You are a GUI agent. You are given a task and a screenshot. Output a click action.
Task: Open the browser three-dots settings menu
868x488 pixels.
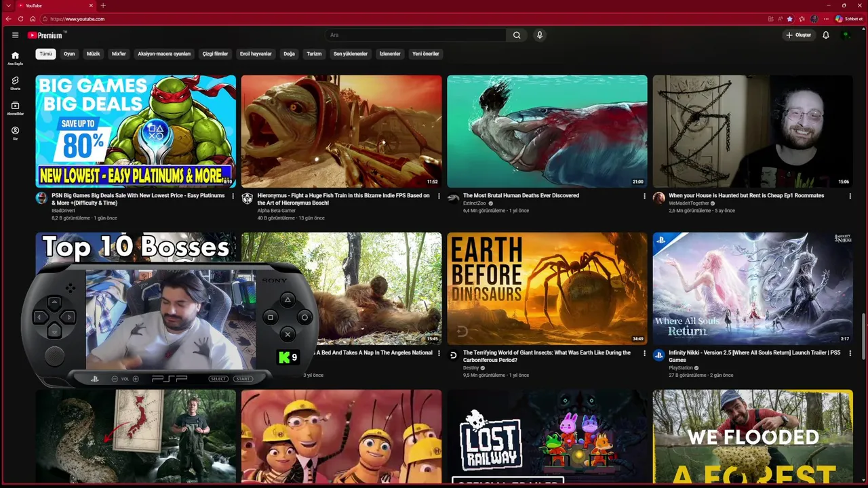click(x=827, y=19)
